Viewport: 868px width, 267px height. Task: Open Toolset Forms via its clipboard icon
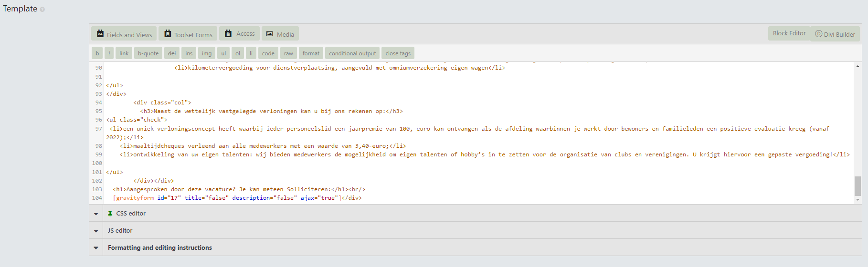(x=168, y=34)
